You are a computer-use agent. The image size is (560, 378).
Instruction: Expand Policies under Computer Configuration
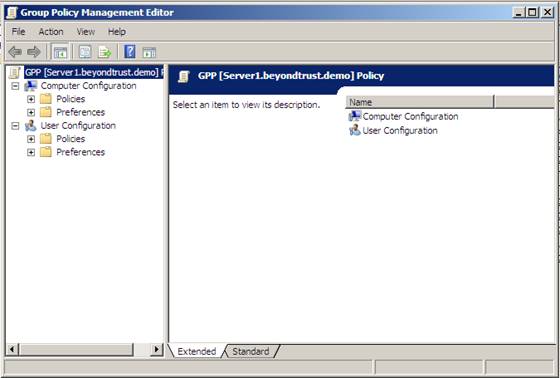[31, 99]
